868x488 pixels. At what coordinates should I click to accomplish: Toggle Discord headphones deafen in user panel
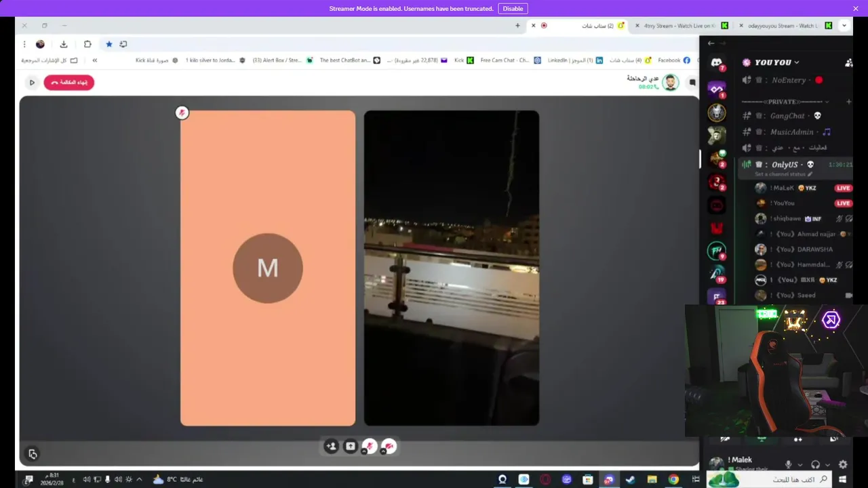(x=816, y=465)
